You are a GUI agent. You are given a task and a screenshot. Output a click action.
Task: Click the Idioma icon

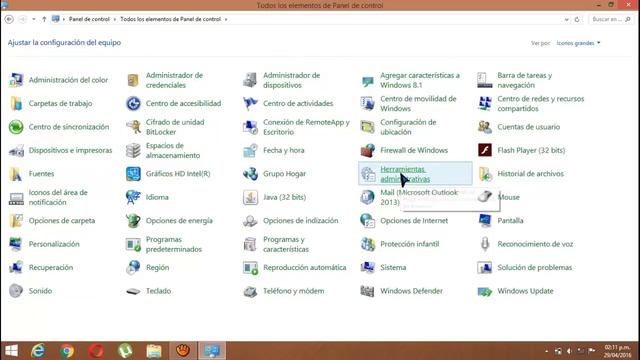tap(133, 197)
